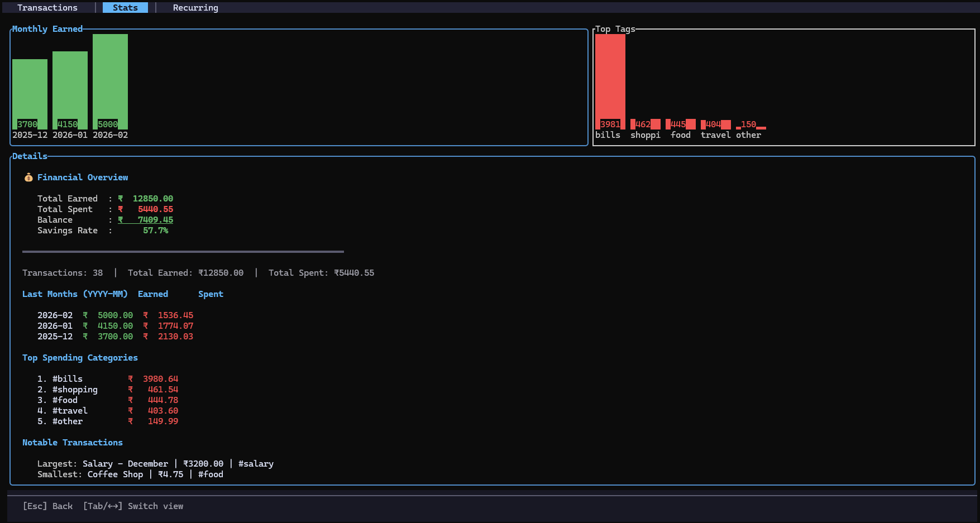980x523 pixels.
Task: Click the Savings Rate value 57.7%
Action: click(x=156, y=231)
